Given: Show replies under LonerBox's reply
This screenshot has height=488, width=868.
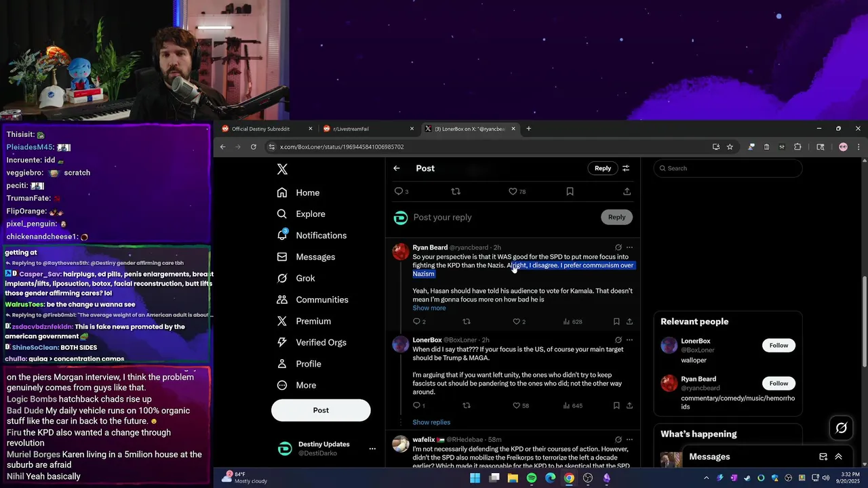Looking at the screenshot, I should [431, 422].
